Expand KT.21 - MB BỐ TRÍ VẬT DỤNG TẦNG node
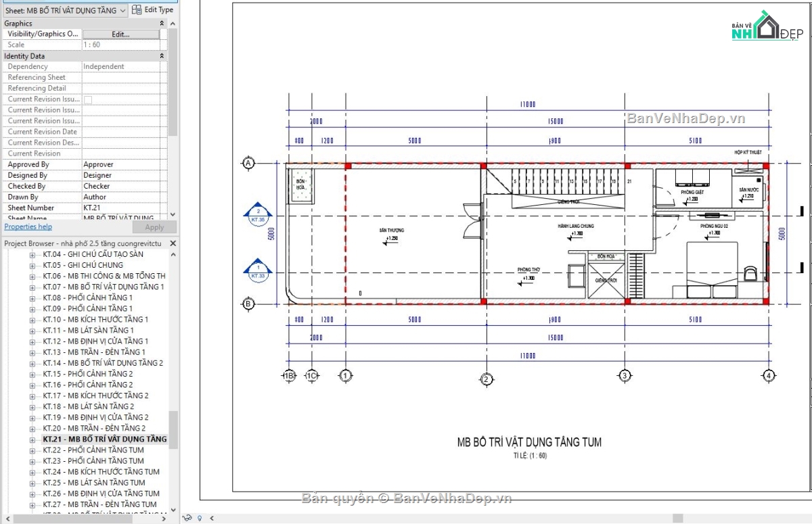 point(32,439)
